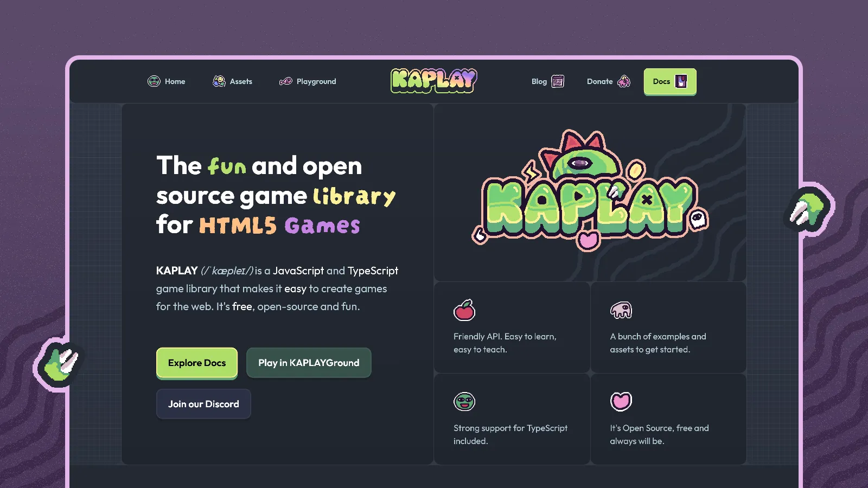This screenshot has height=488, width=868.
Task: Click the ghost book icon inside the Docs button
Action: 681,81
